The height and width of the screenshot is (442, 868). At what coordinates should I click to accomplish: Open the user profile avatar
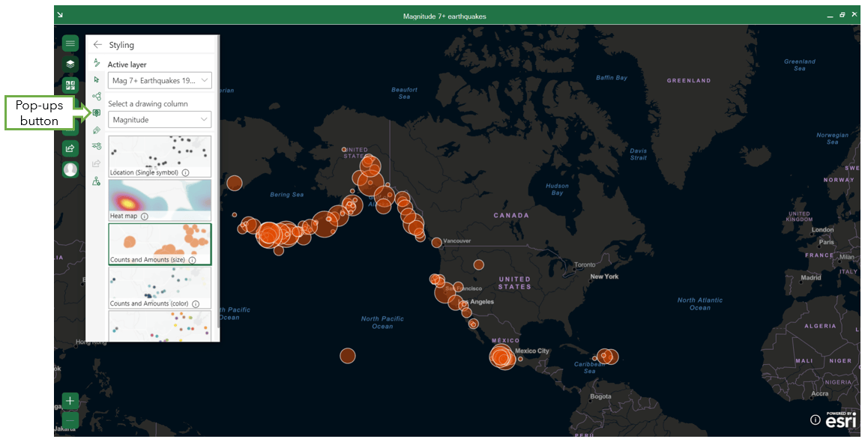click(x=70, y=169)
